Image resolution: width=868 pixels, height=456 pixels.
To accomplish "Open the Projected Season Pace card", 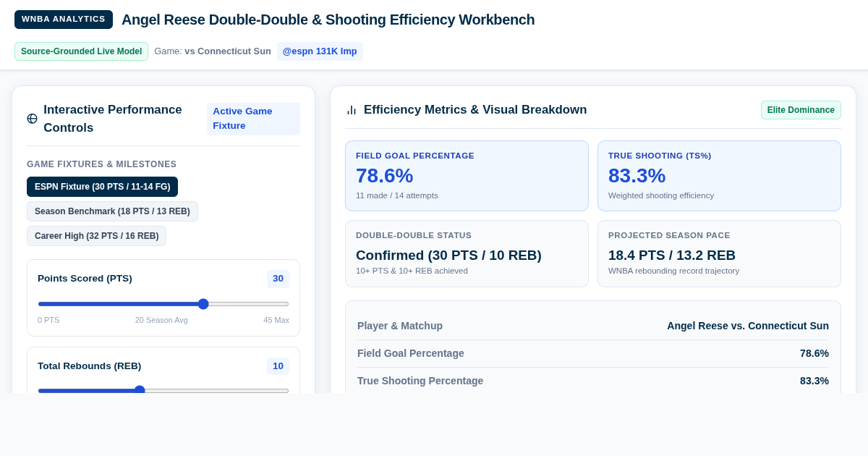I will click(719, 253).
